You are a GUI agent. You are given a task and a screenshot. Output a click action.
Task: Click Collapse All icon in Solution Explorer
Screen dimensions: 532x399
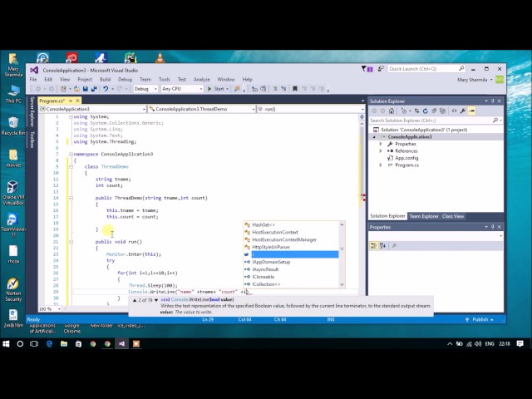(x=434, y=111)
